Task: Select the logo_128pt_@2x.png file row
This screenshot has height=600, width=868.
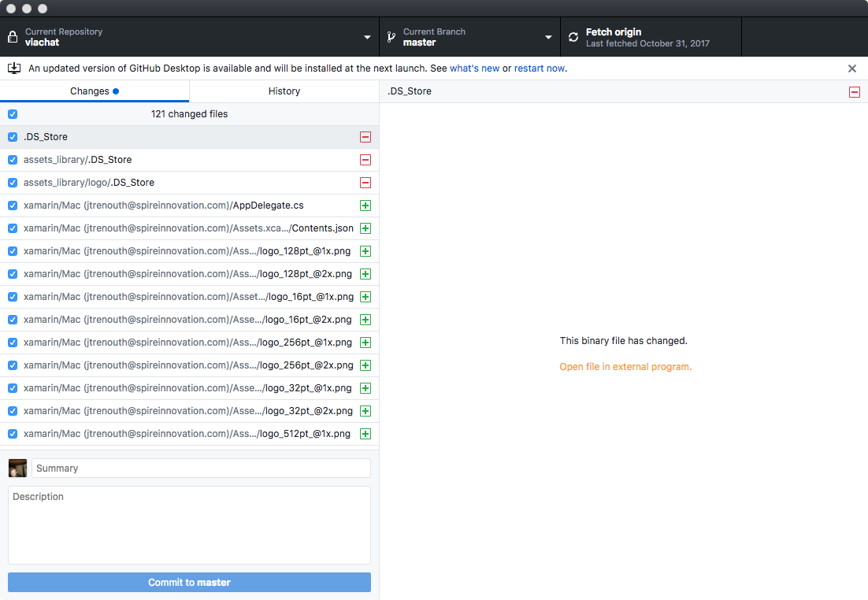Action: [x=189, y=274]
